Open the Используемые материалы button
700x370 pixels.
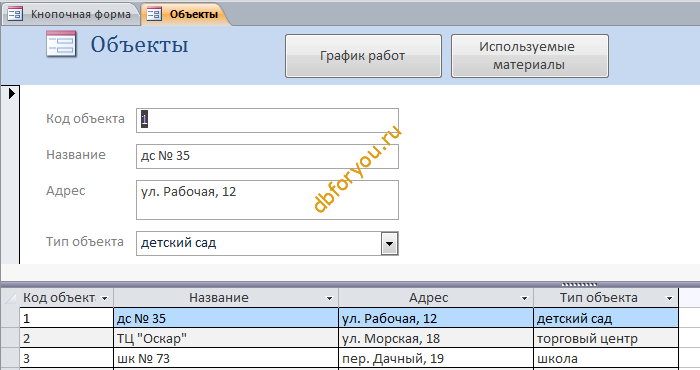[x=529, y=56]
